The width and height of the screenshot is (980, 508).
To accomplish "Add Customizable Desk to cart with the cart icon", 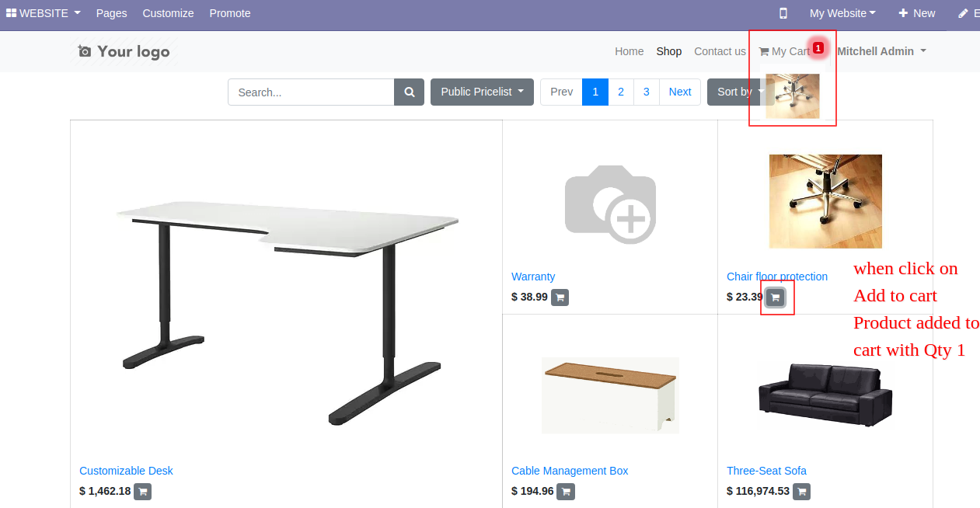I will point(142,491).
